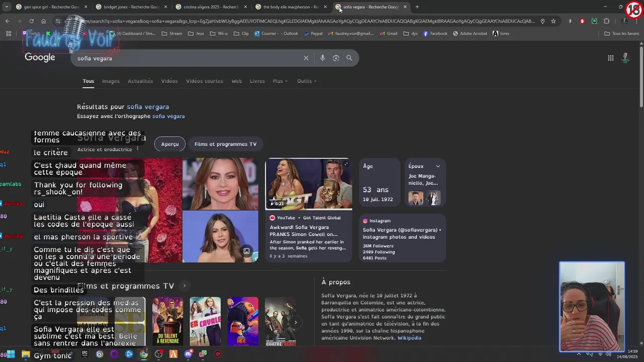Open the Plus search filter dropdown
644x362 pixels.
[x=280, y=81]
